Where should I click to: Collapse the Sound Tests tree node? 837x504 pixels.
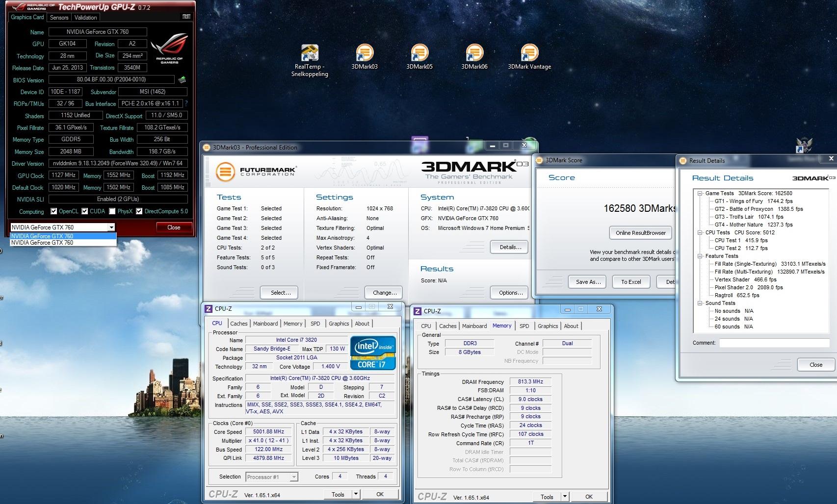click(x=700, y=303)
